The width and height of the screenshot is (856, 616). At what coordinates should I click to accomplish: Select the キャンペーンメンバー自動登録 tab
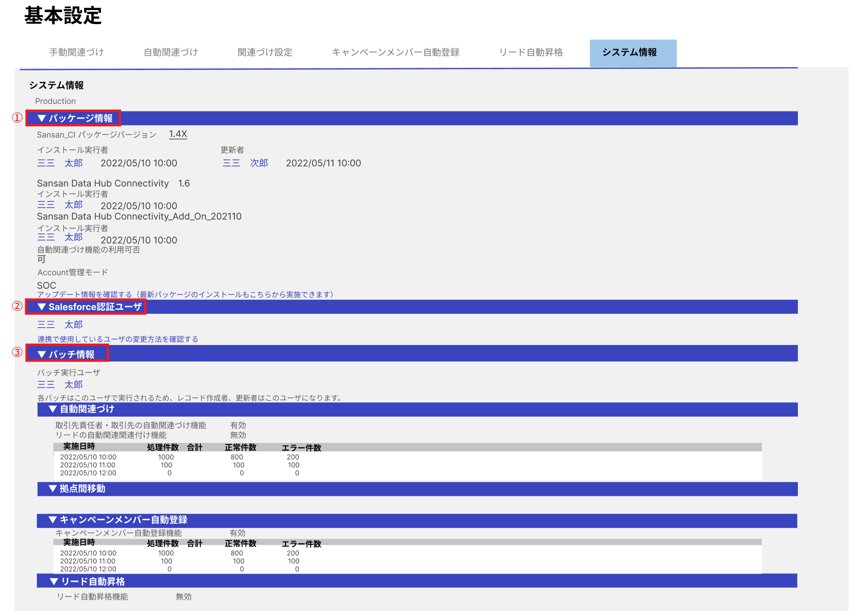tap(395, 52)
